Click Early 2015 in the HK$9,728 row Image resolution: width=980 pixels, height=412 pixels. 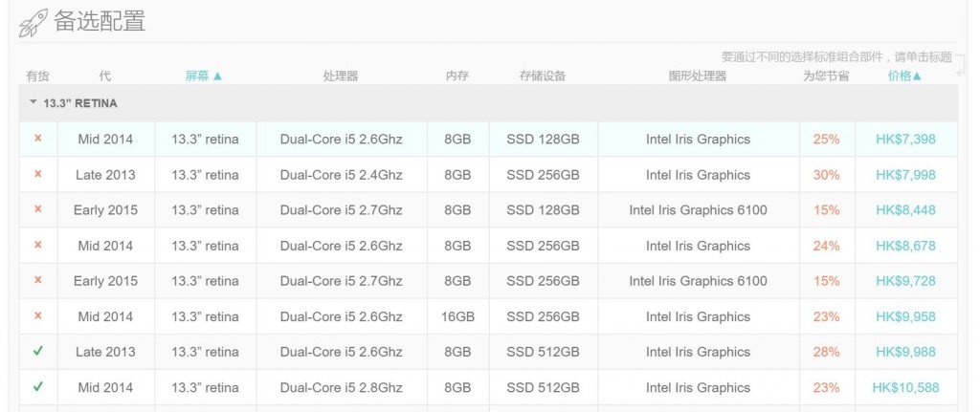tap(105, 281)
